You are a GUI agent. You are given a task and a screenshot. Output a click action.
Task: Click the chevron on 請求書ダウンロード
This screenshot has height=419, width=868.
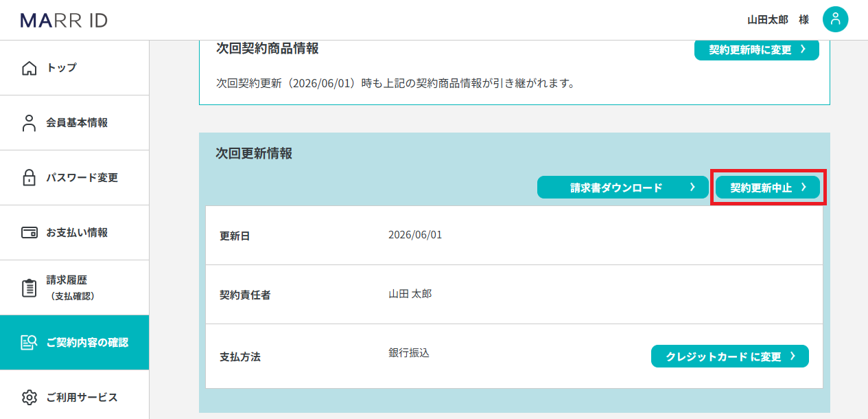point(692,188)
